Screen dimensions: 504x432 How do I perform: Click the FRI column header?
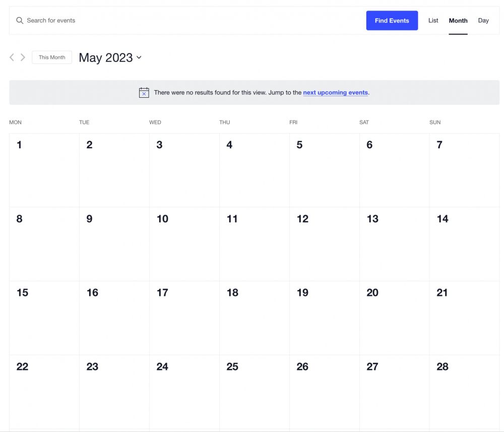pyautogui.click(x=293, y=122)
